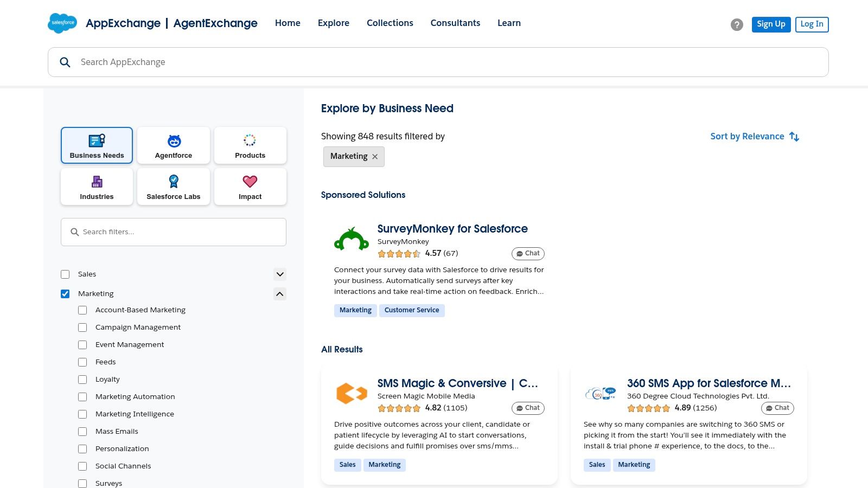The image size is (868, 488).
Task: Click the AppExchange title text
Action: 123,23
